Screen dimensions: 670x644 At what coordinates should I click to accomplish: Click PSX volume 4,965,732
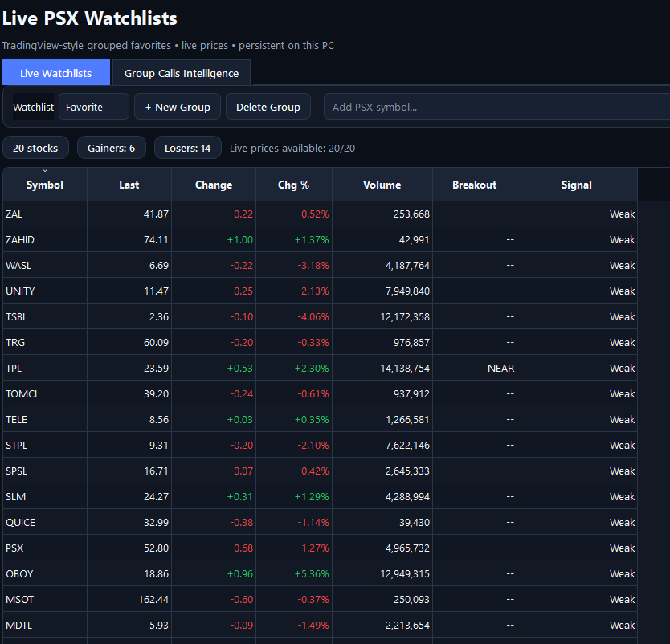[x=407, y=548]
